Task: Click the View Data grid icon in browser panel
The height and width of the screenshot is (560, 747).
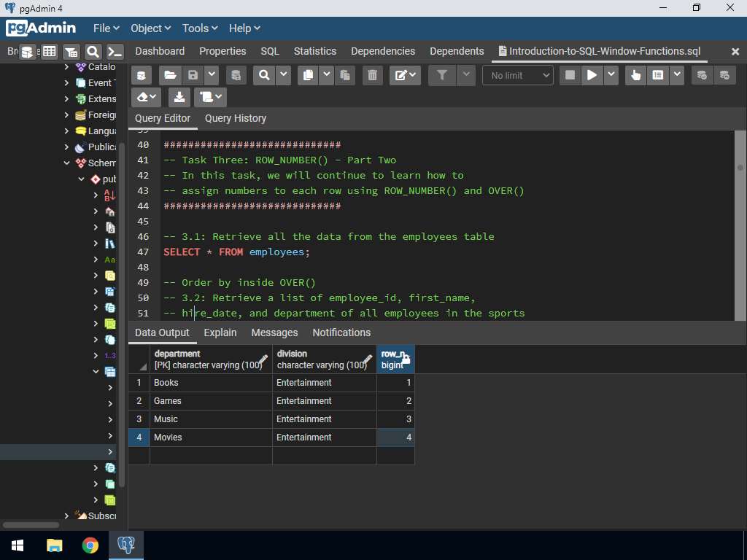Action: click(x=49, y=52)
